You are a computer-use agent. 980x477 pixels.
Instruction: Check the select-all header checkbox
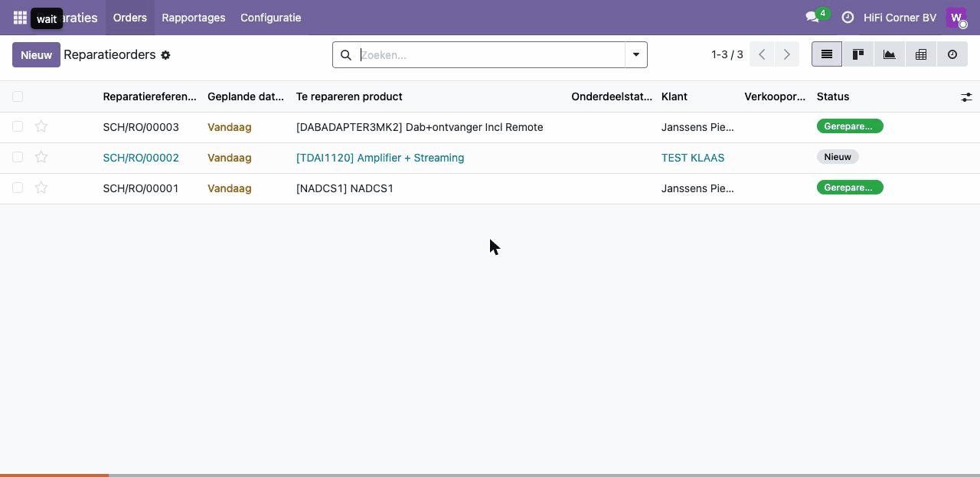point(18,96)
